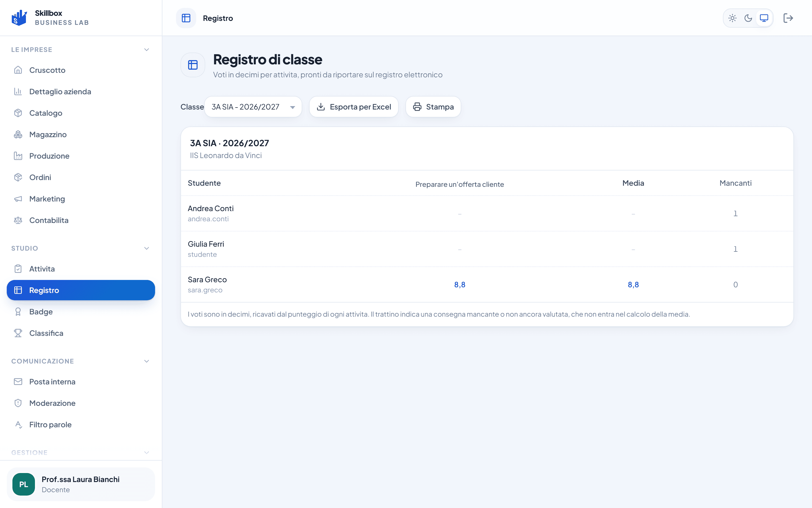The width and height of the screenshot is (812, 508).
Task: Navigate to Magazzino
Action: [x=81, y=134]
